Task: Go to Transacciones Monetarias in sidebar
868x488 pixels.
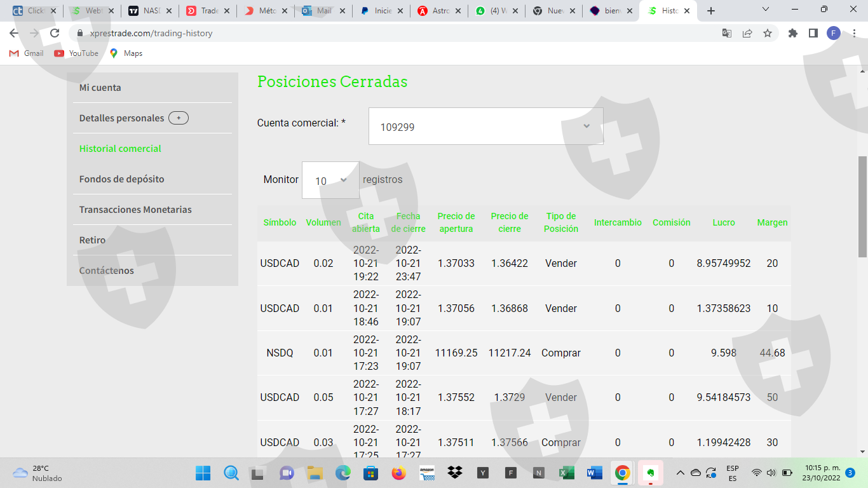Action: [135, 210]
